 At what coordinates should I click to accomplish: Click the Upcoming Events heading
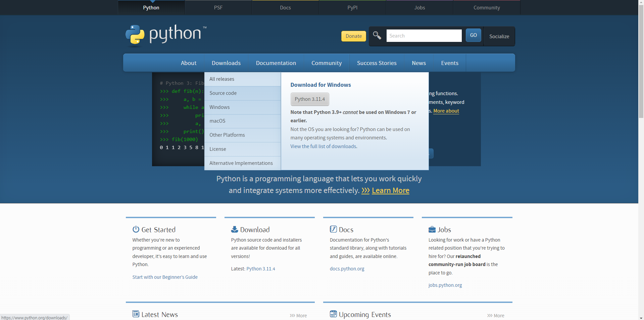pyautogui.click(x=365, y=315)
